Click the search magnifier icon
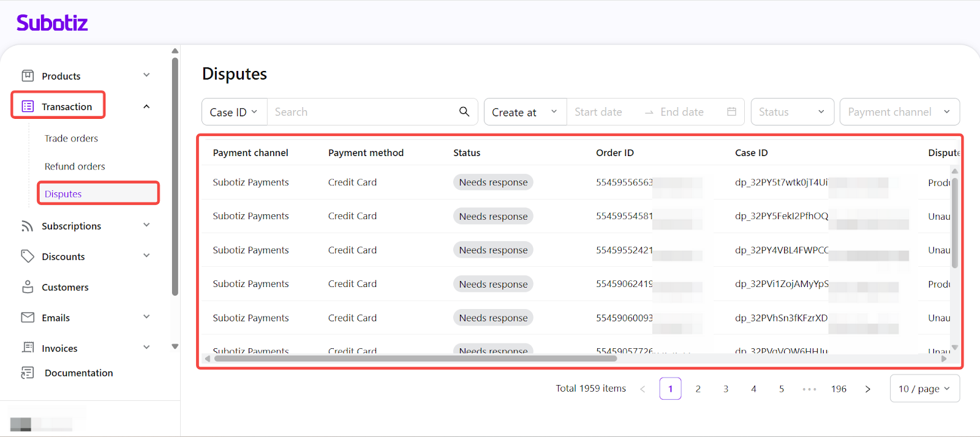 pyautogui.click(x=464, y=111)
